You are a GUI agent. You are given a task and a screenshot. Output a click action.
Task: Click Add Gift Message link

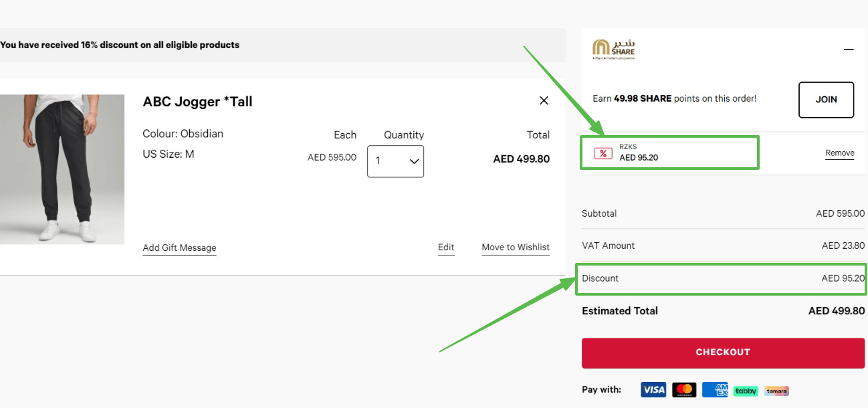(179, 247)
